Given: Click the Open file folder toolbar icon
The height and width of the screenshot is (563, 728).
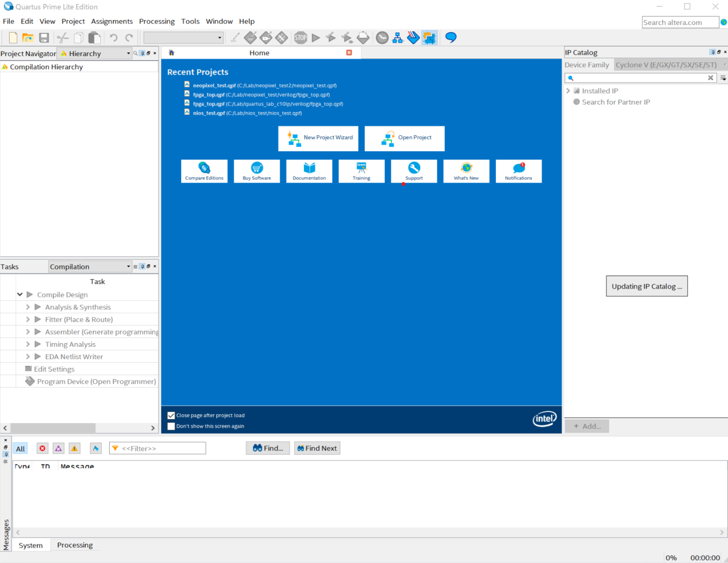Looking at the screenshot, I should [28, 38].
